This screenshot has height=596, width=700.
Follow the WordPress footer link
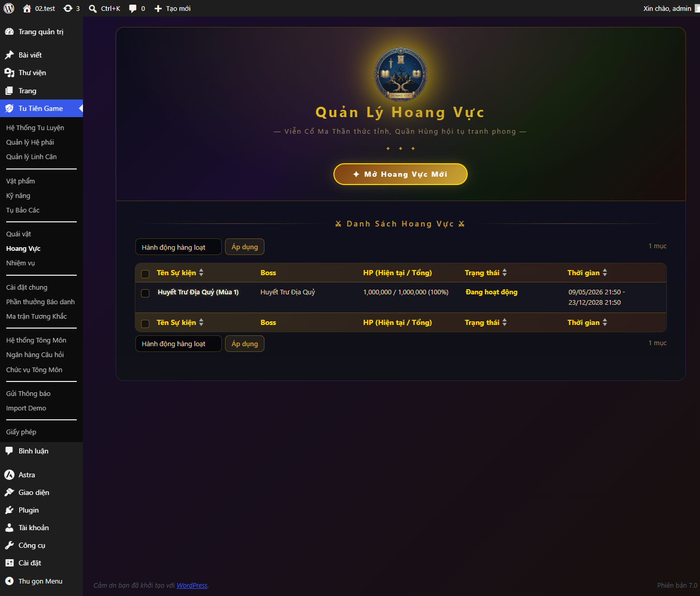point(192,585)
